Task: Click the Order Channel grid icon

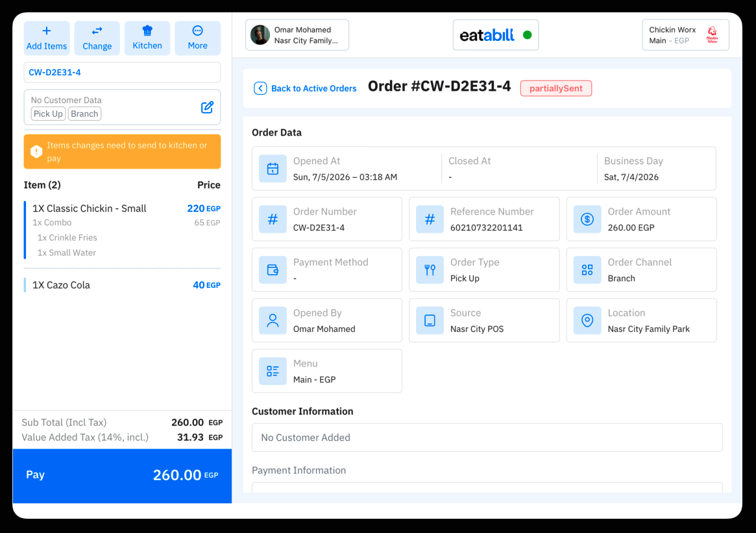Action: tap(587, 270)
